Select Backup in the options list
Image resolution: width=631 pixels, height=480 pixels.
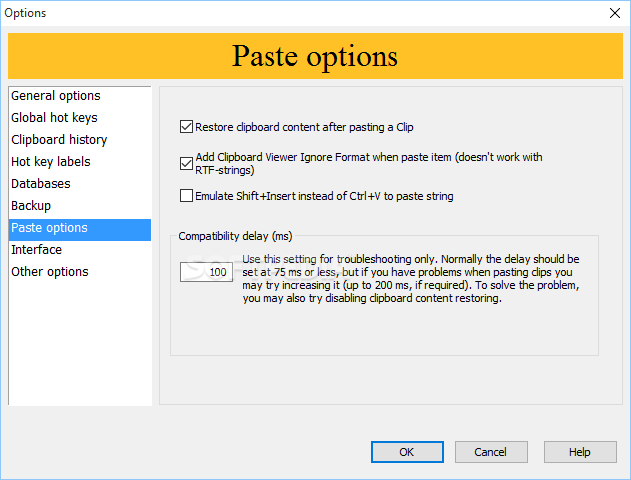pos(31,206)
